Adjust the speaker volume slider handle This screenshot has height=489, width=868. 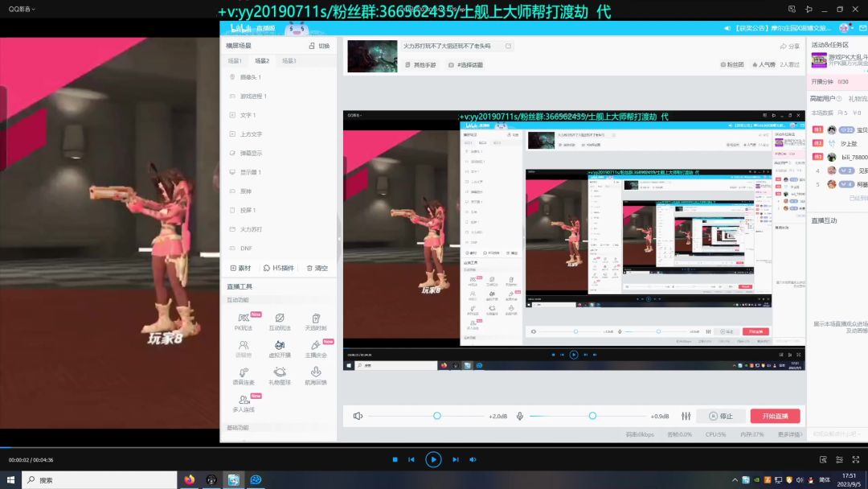[436, 416]
